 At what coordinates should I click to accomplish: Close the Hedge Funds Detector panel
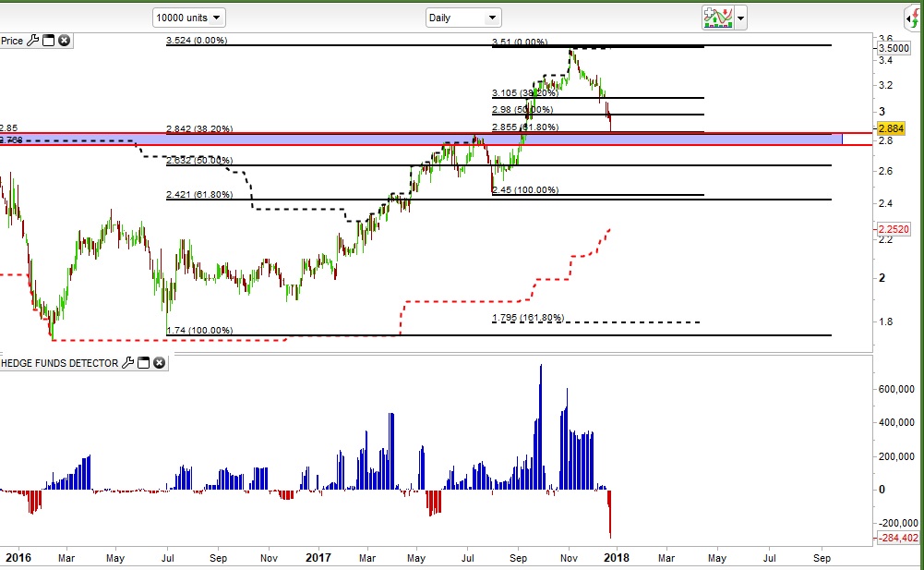pyautogui.click(x=159, y=363)
